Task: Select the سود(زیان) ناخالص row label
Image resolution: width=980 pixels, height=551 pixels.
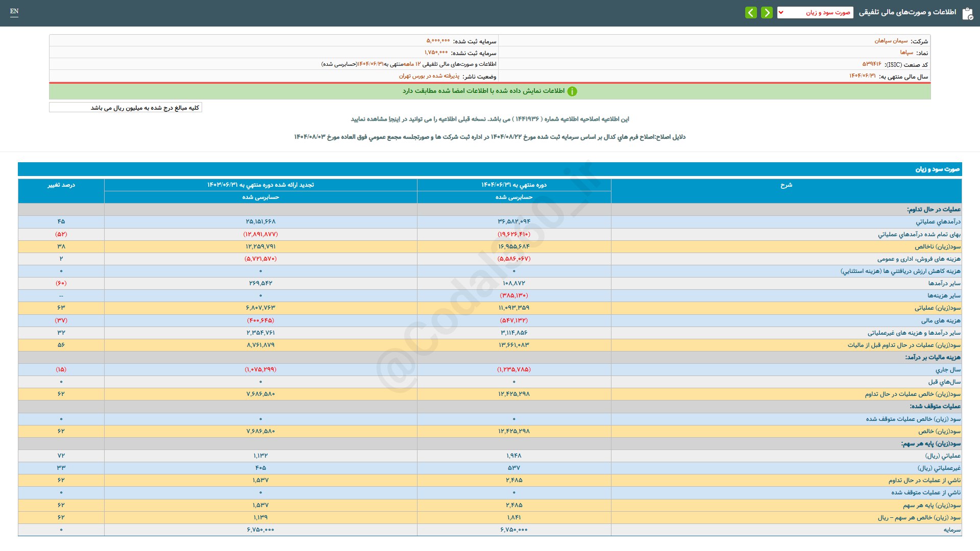Action: click(x=937, y=246)
